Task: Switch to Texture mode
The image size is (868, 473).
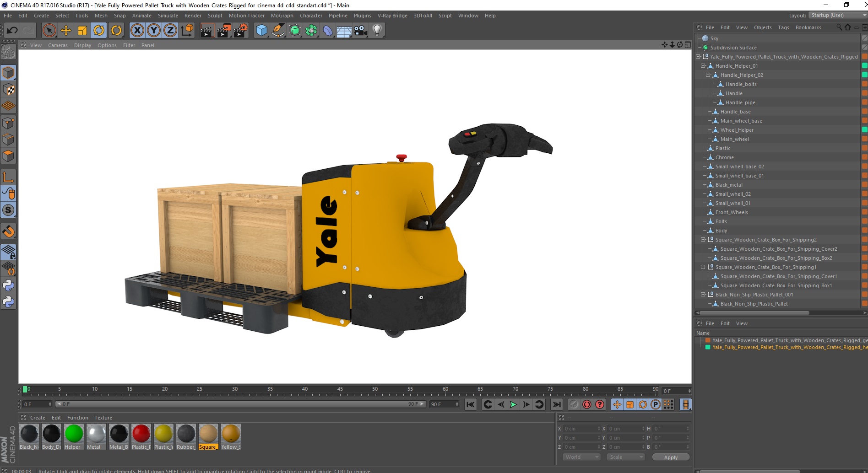Action: point(8,90)
